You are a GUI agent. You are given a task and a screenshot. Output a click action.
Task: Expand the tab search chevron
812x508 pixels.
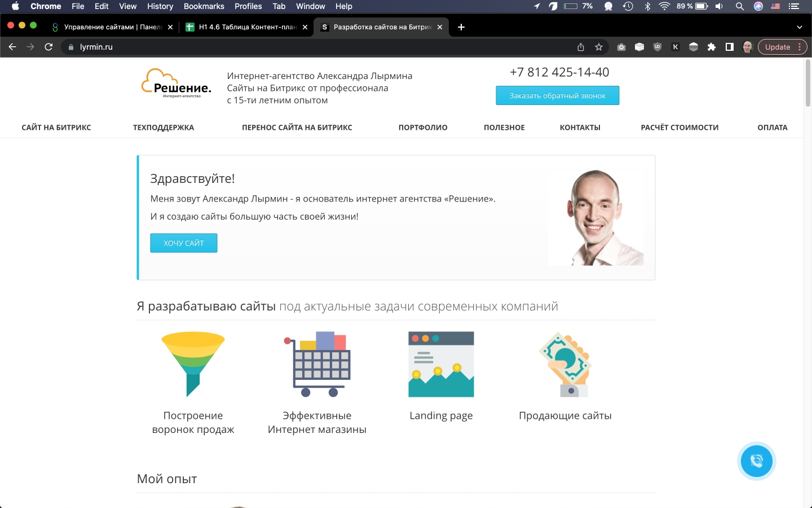pos(799,27)
